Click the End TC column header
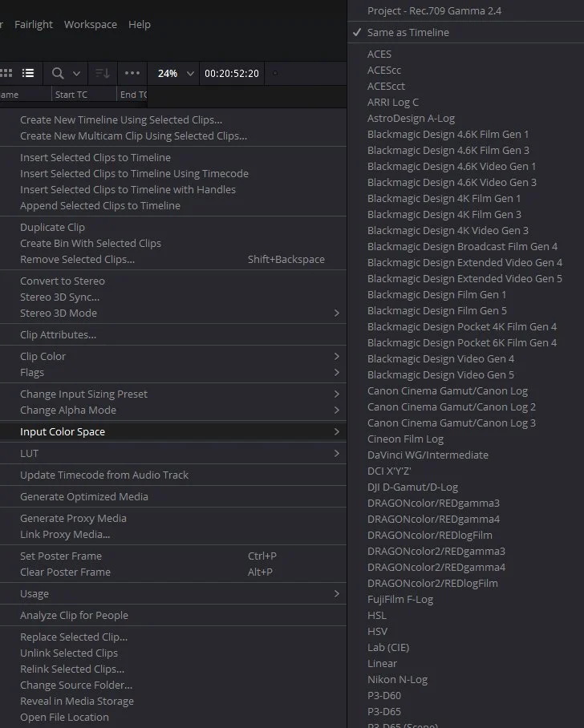 tap(133, 95)
